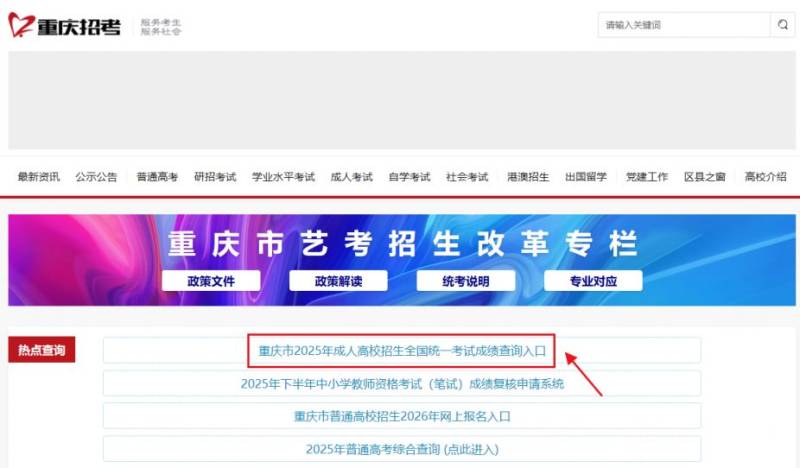The image size is (800, 468).
Task: Go to the 普通高考 section
Action: tap(157, 177)
